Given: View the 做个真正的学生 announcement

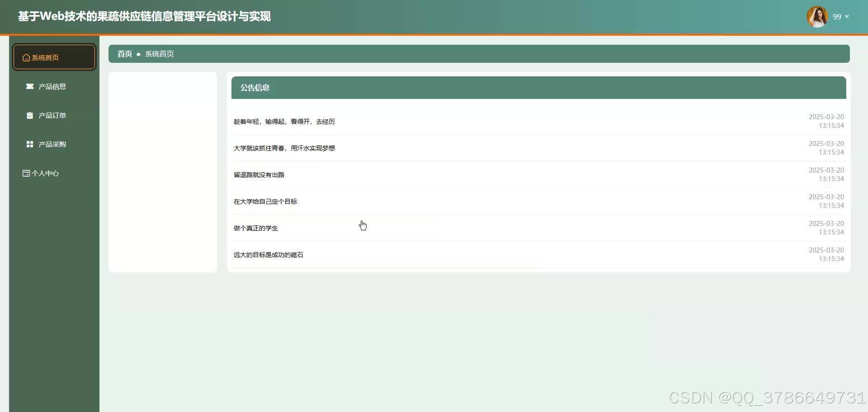Looking at the screenshot, I should pos(255,228).
